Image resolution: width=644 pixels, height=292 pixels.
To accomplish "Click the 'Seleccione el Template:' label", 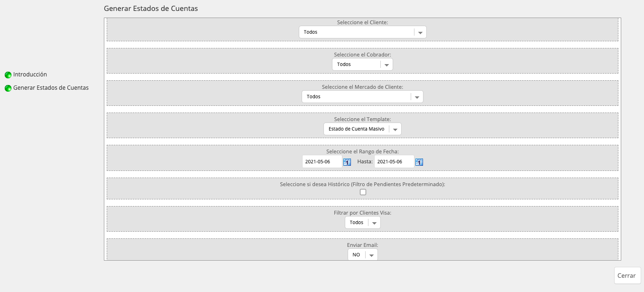I will click(x=363, y=119).
